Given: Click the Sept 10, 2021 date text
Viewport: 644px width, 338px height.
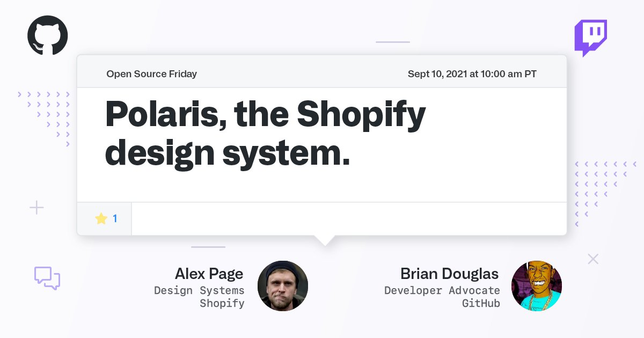Looking at the screenshot, I should click(472, 74).
